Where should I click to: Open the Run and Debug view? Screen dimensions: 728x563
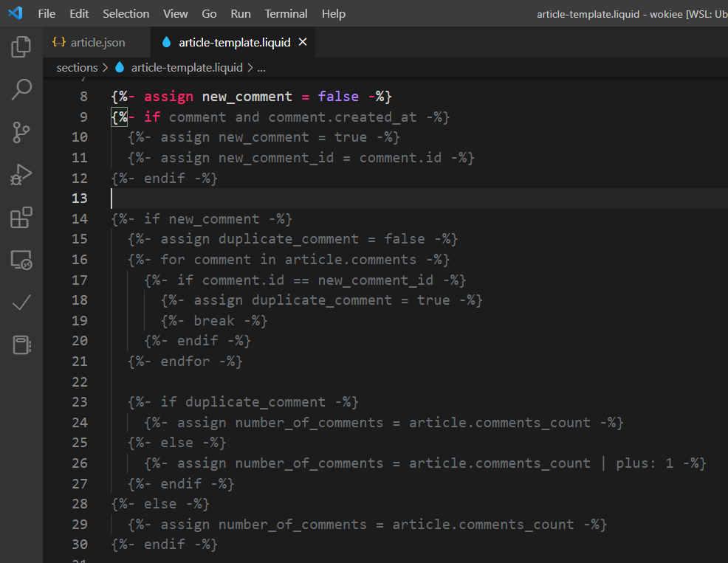click(21, 175)
